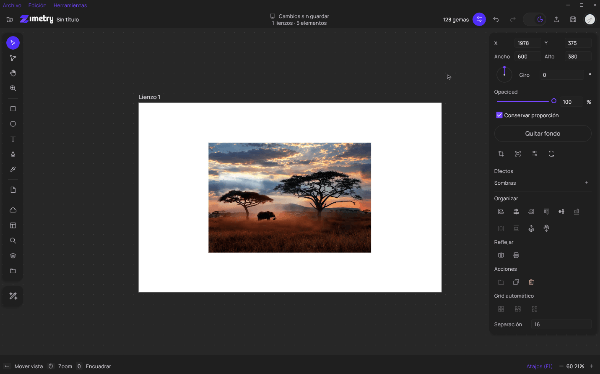Click the Zimetry logo
This screenshot has width=600, height=374.
click(36, 19)
